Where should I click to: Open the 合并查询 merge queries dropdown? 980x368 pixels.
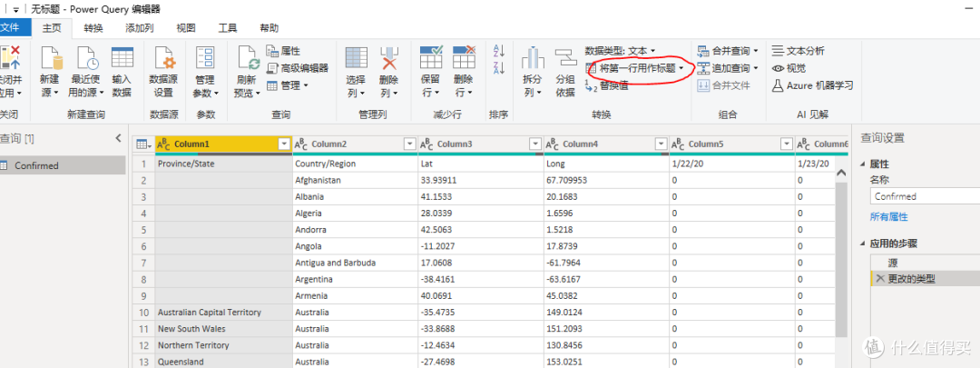point(728,51)
